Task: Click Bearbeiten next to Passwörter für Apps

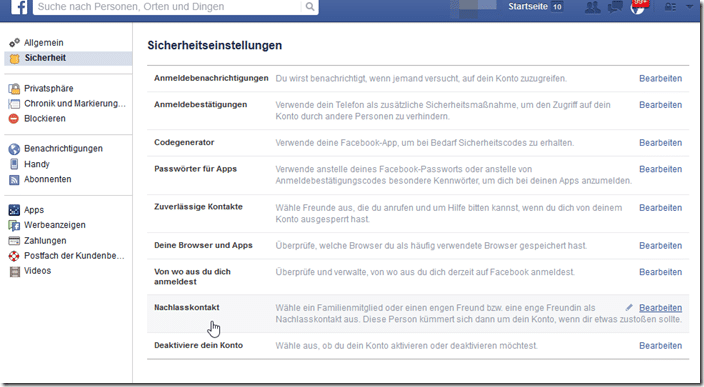Action: (660, 169)
